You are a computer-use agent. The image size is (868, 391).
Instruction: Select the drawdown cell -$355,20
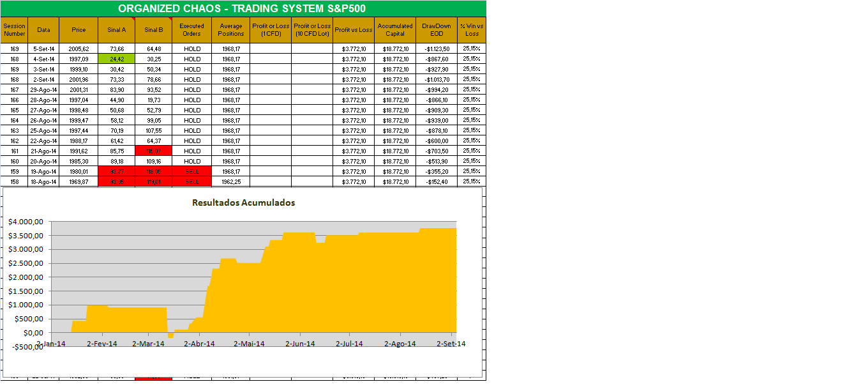[437, 171]
